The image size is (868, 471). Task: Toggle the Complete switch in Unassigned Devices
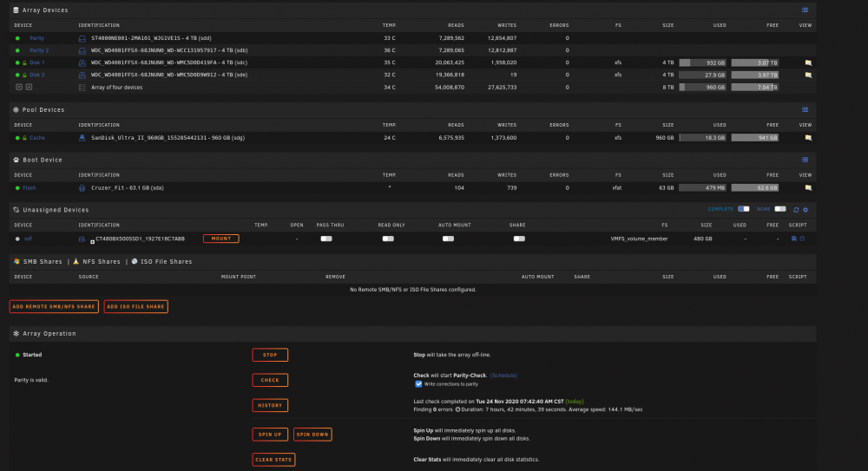coord(744,209)
